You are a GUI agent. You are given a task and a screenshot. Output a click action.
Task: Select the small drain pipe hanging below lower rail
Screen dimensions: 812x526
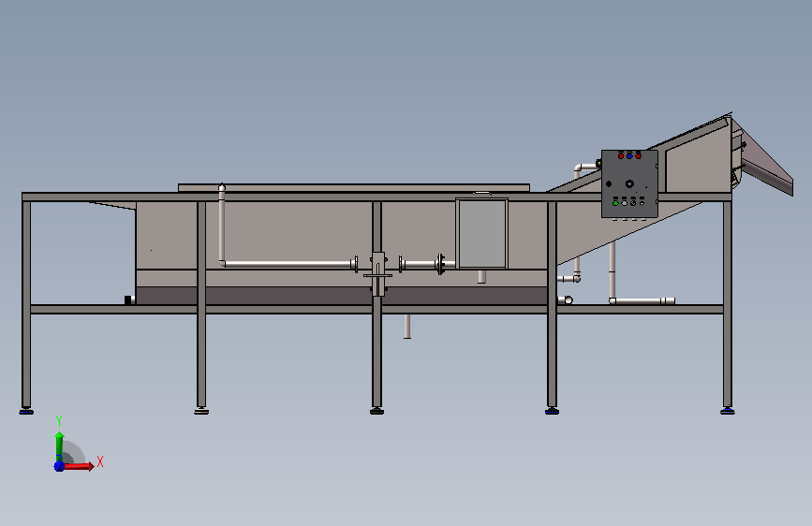[407, 326]
